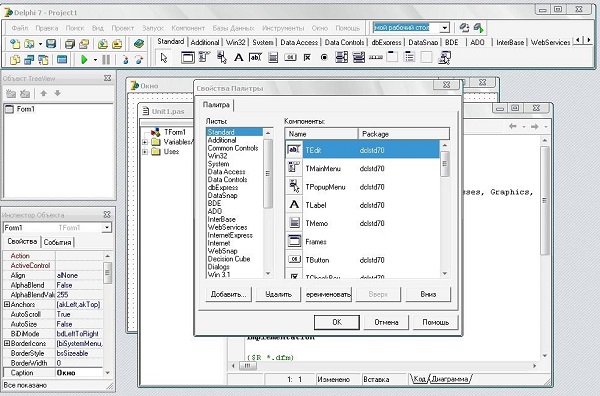Image resolution: width=600 pixels, height=396 pixels.
Task: Select Win32 in the pages list
Action: click(x=217, y=156)
